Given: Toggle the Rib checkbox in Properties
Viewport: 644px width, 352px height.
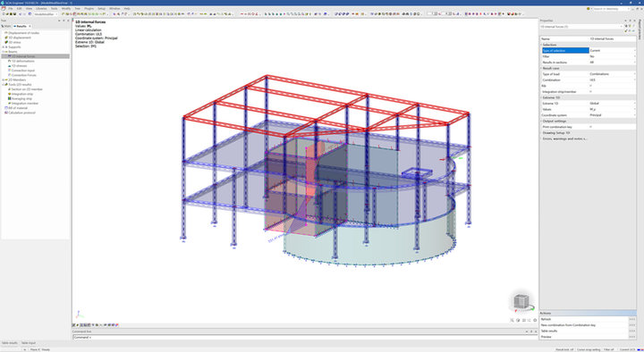Looking at the screenshot, I should 590,86.
